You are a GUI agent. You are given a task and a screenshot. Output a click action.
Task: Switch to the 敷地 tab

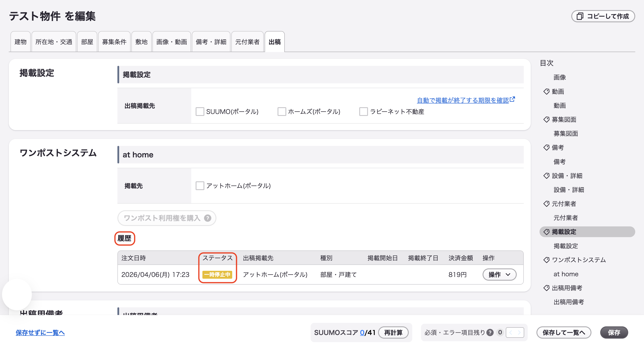[141, 42]
